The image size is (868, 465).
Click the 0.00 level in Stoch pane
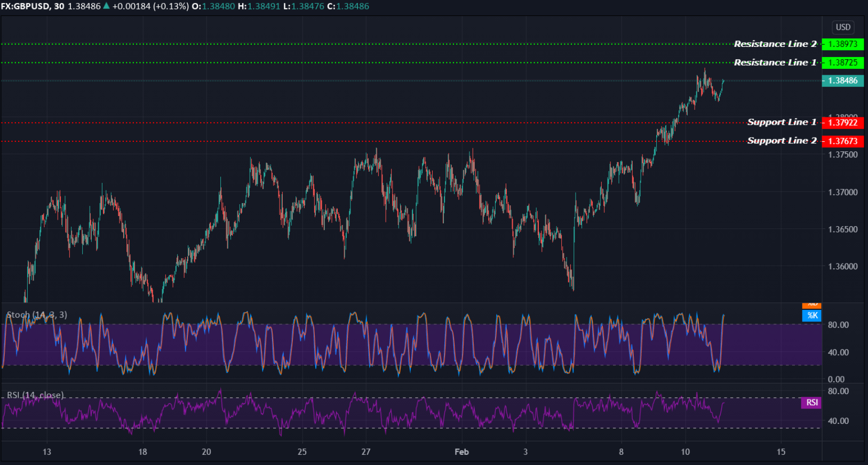[836, 380]
